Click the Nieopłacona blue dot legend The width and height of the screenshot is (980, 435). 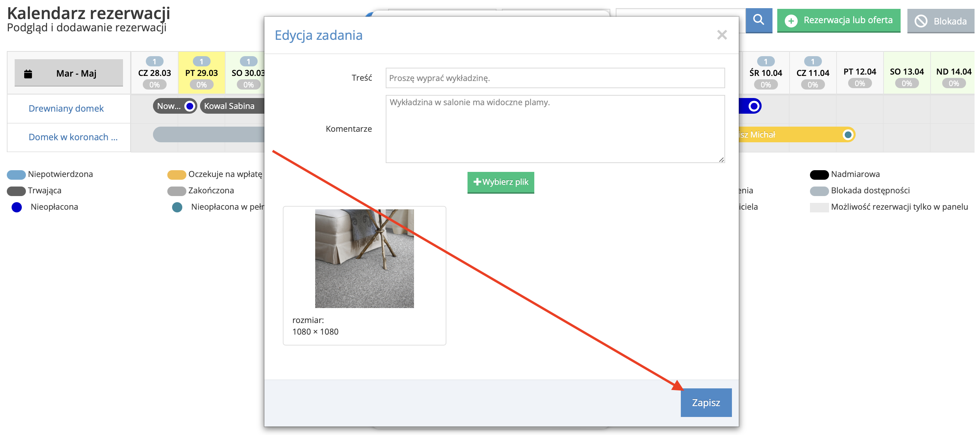pos(17,207)
